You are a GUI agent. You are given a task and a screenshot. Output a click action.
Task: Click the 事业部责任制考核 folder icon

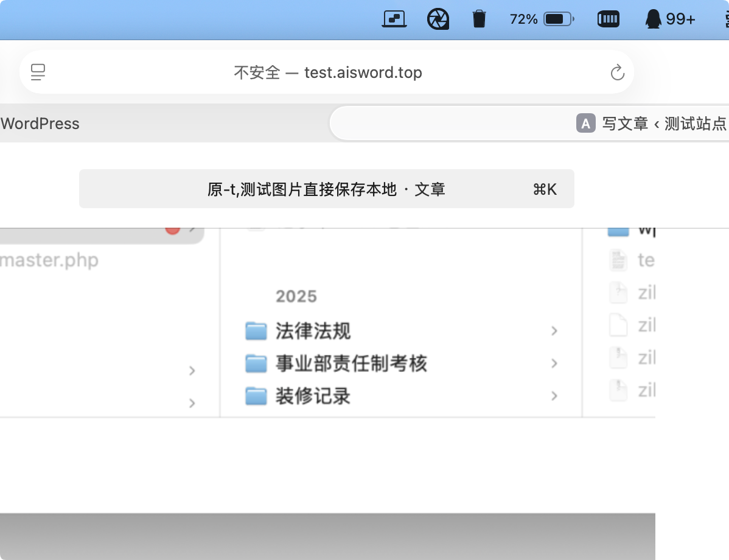pyautogui.click(x=256, y=364)
